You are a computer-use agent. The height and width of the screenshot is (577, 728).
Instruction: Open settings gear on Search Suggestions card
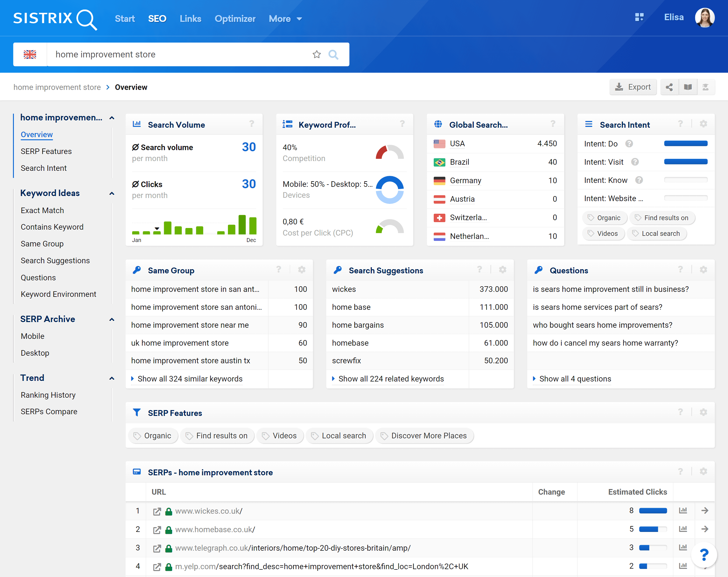[x=502, y=269]
